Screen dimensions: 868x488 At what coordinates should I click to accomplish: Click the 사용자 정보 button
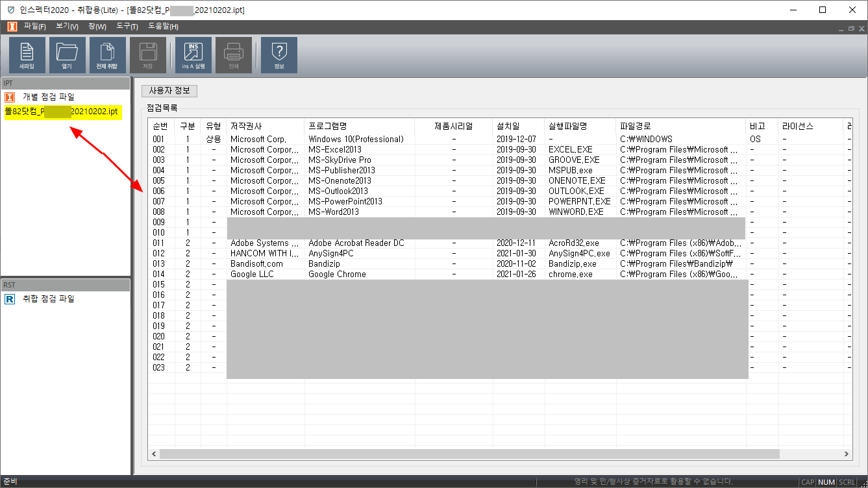pyautogui.click(x=169, y=91)
